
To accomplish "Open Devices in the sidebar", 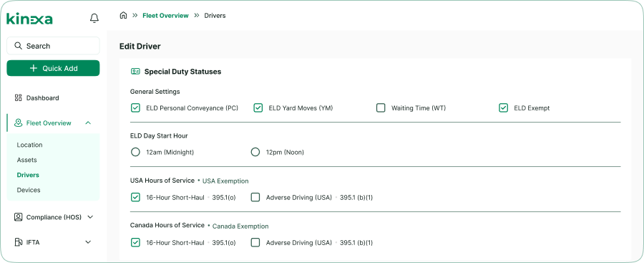I will tap(29, 190).
